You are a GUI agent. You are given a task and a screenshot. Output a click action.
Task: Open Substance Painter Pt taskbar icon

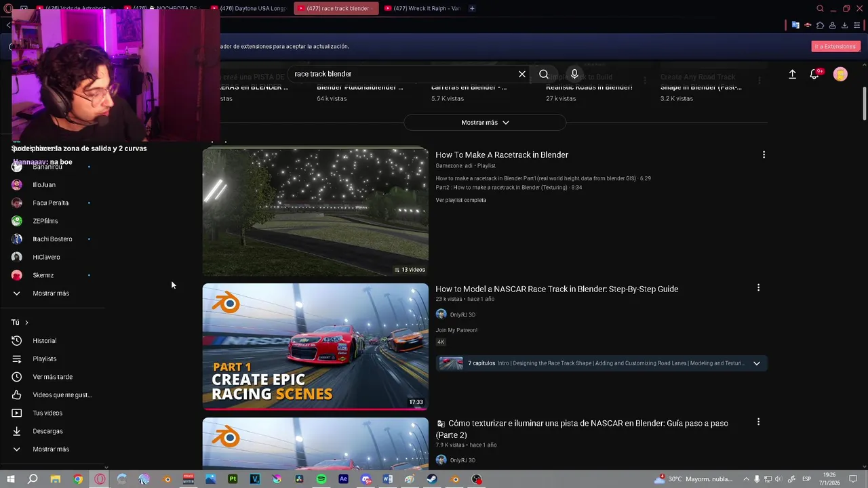point(233,479)
